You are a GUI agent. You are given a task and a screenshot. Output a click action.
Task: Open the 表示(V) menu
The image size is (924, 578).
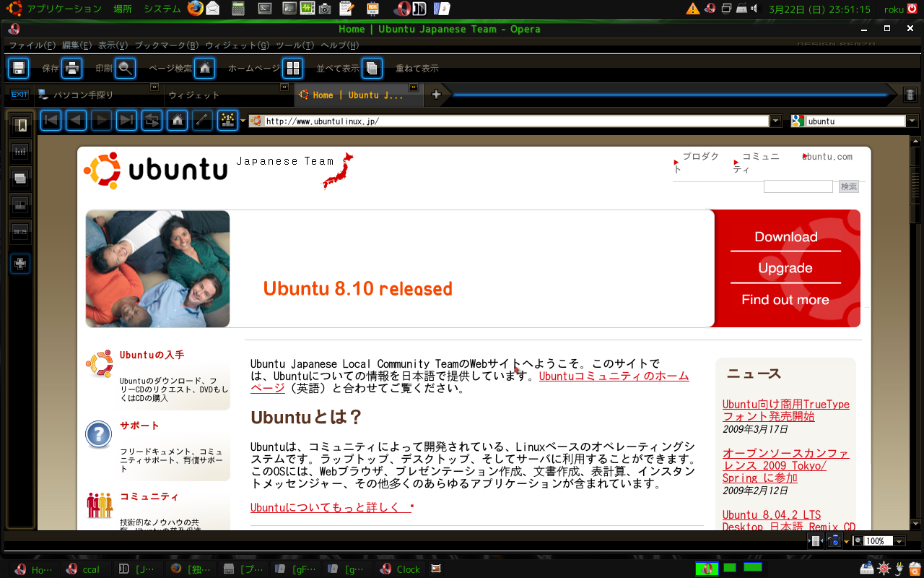pos(113,45)
